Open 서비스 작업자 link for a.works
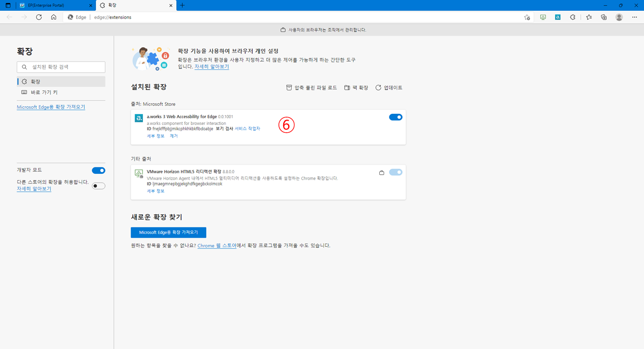The height and width of the screenshot is (349, 644). click(247, 129)
